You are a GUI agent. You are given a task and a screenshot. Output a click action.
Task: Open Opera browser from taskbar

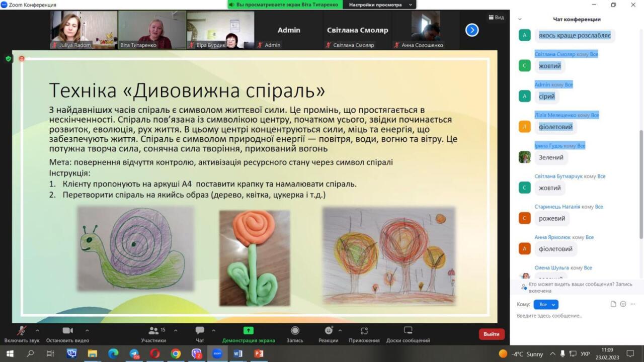point(154,353)
